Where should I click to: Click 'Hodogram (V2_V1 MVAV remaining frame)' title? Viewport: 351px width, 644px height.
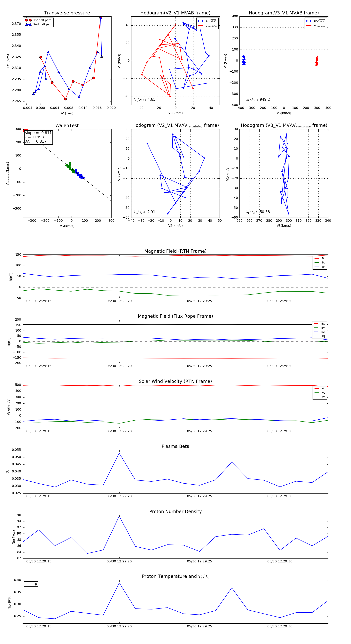(x=175, y=125)
